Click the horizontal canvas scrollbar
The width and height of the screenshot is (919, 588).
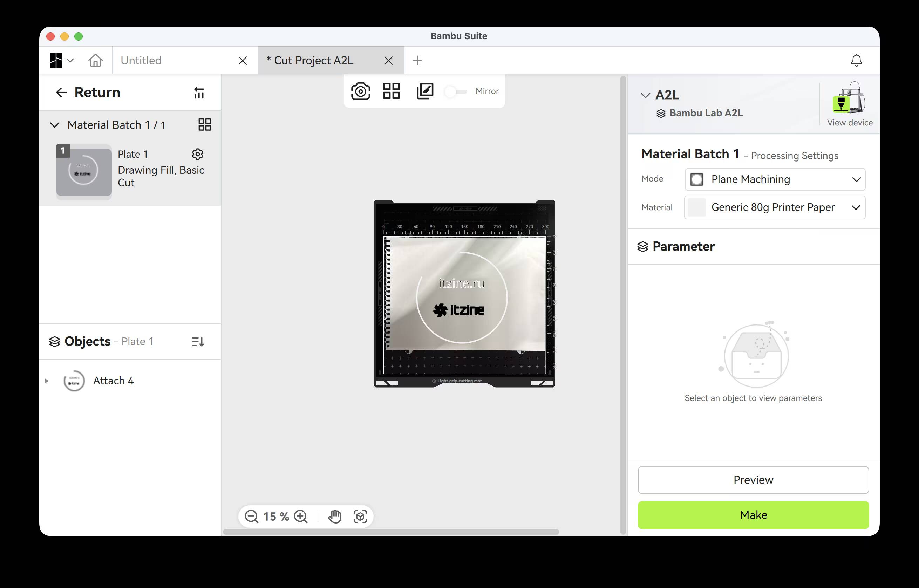pyautogui.click(x=391, y=532)
